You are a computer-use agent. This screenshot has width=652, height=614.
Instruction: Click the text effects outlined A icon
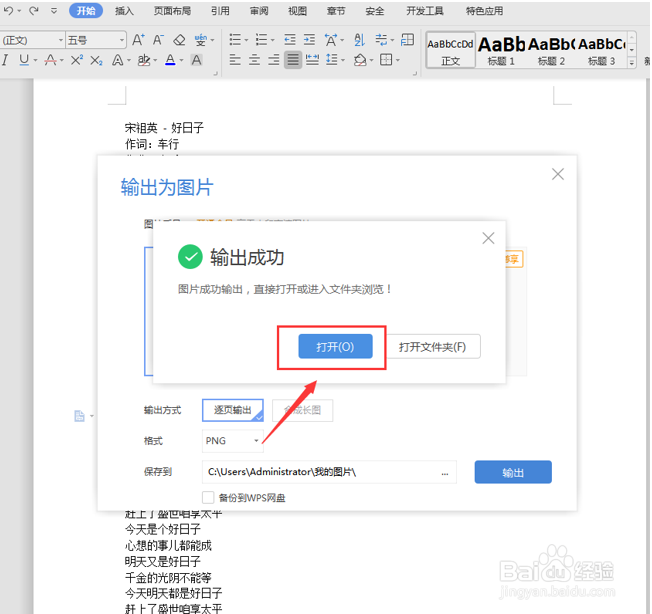[118, 60]
